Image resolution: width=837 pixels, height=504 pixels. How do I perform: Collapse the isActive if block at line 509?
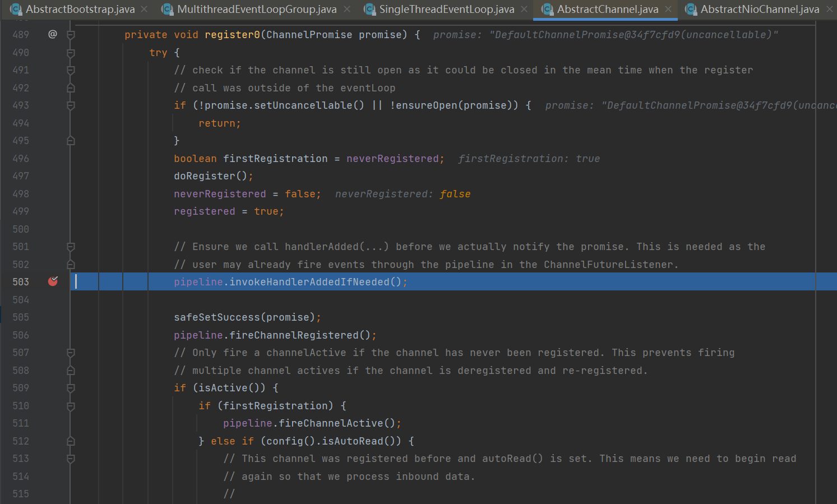71,388
